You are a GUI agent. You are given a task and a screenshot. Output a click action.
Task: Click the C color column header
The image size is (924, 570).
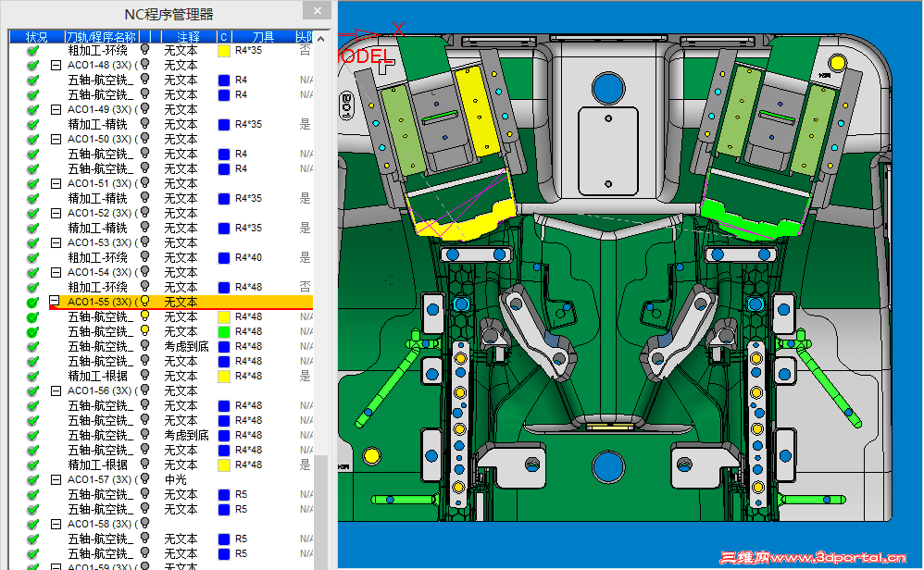224,37
